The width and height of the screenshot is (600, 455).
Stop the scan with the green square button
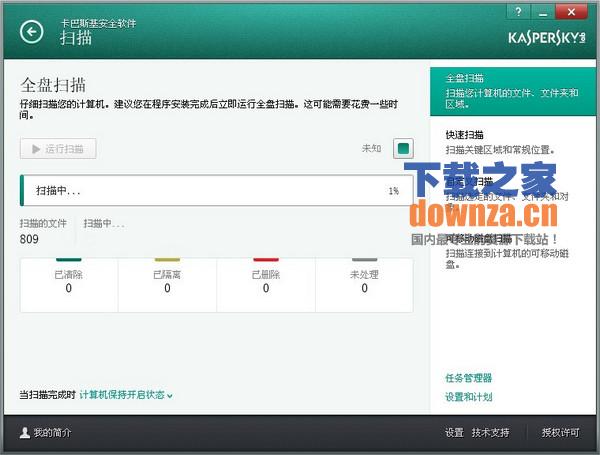coord(403,148)
